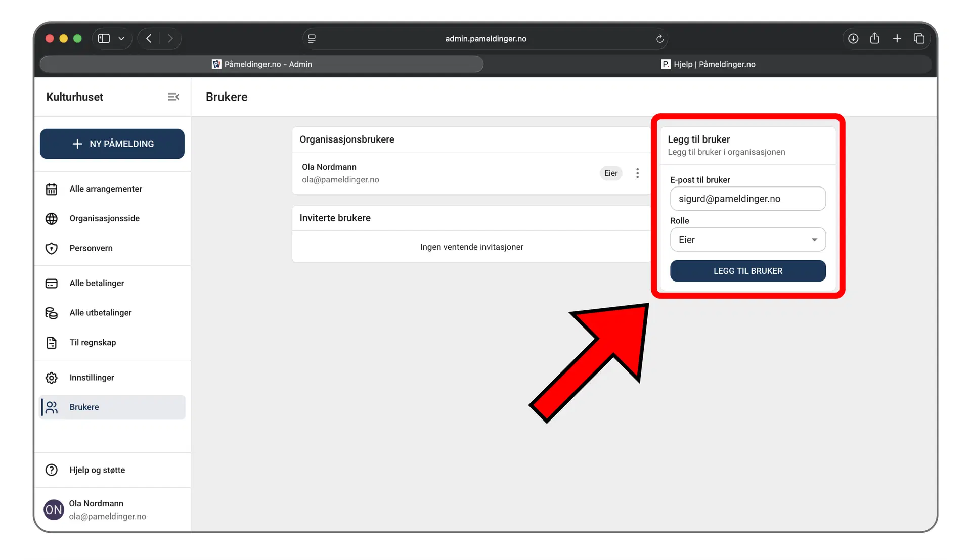
Task: Toggle Safari sidebar button
Action: click(x=104, y=39)
